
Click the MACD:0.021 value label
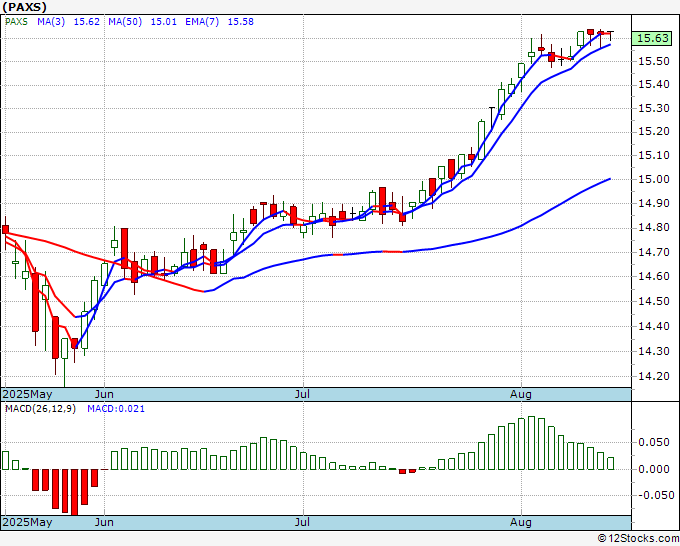point(116,409)
